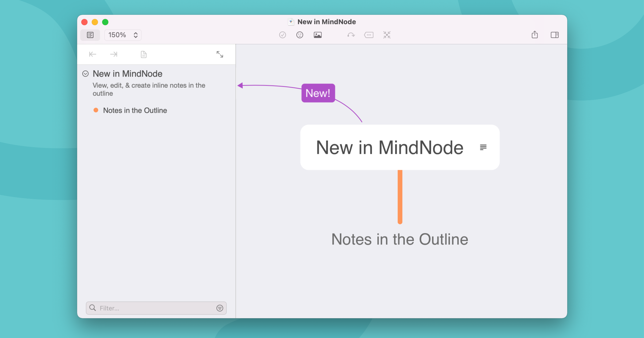Expand the outline to full width

220,54
